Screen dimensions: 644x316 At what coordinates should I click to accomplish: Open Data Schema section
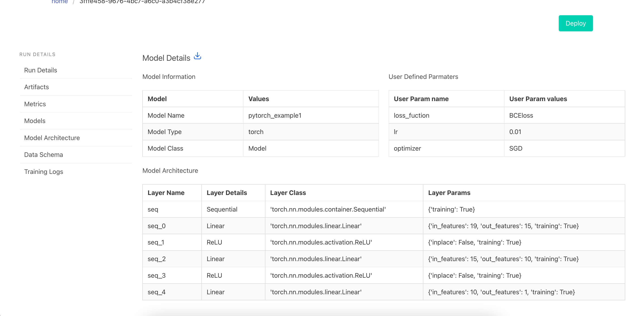(x=43, y=154)
